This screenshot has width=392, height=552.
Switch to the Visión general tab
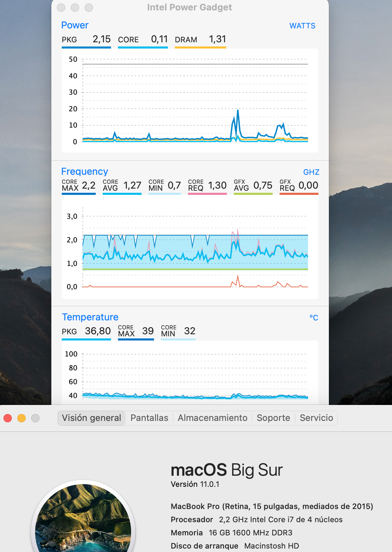point(92,418)
